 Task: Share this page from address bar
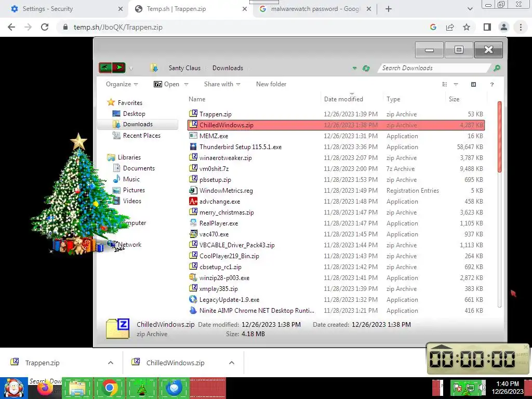pos(450,27)
